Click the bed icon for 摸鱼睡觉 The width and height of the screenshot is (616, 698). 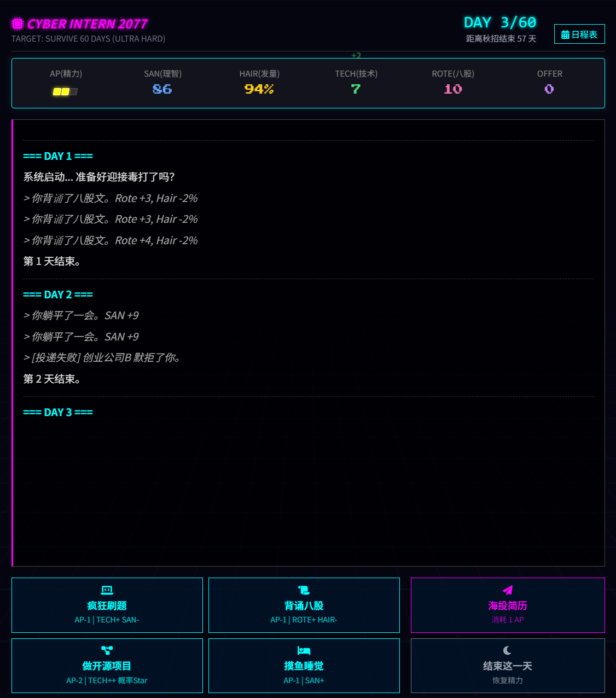[304, 650]
